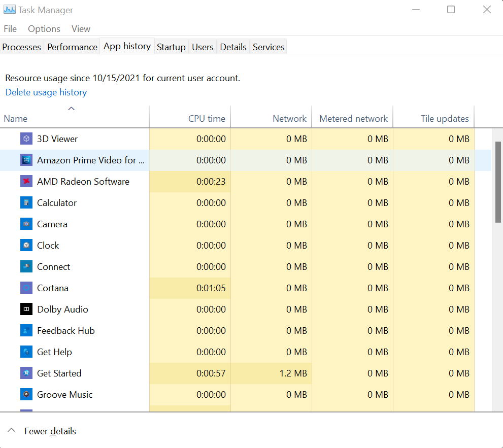The image size is (503, 448).
Task: Click Connect's Metered network 0 MB cell
Action: pyautogui.click(x=352, y=267)
